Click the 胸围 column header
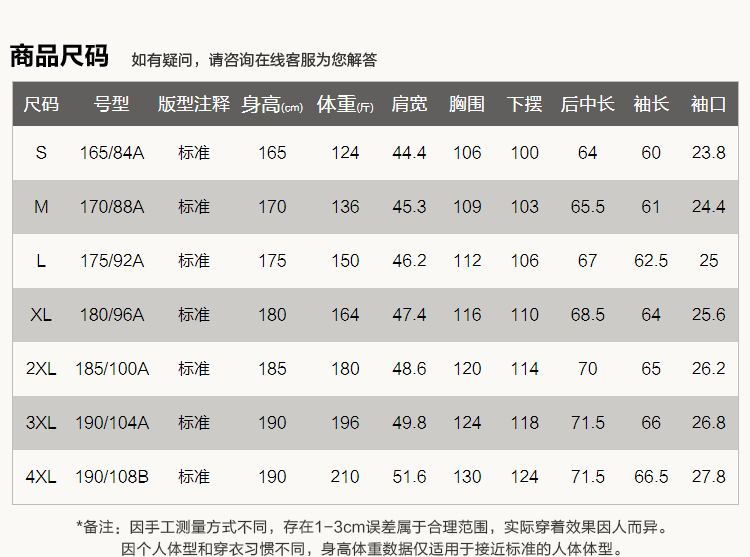Screen dimensions: 750x557 tap(467, 104)
